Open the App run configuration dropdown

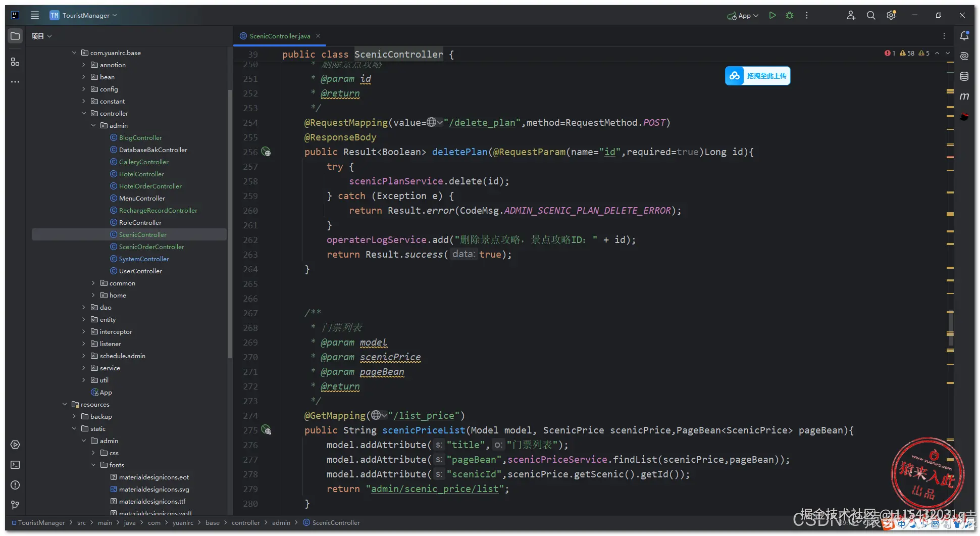coord(743,15)
